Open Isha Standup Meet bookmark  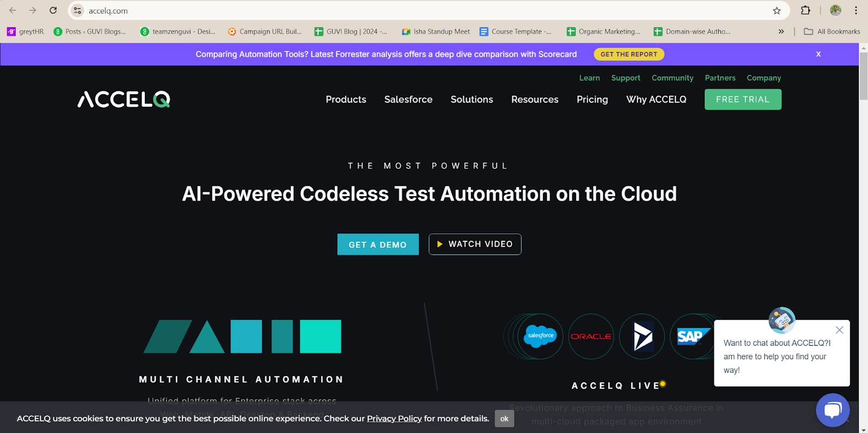point(436,31)
